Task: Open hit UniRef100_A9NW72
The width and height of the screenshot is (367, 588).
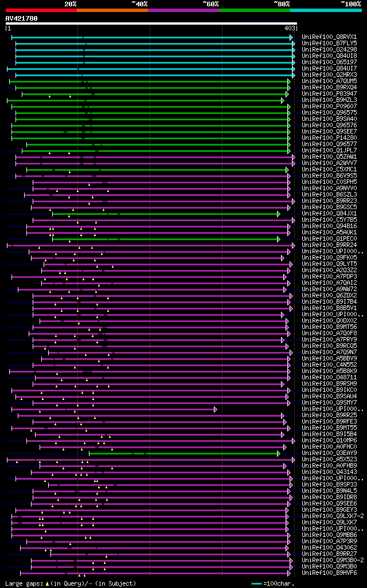Action: 329,289
